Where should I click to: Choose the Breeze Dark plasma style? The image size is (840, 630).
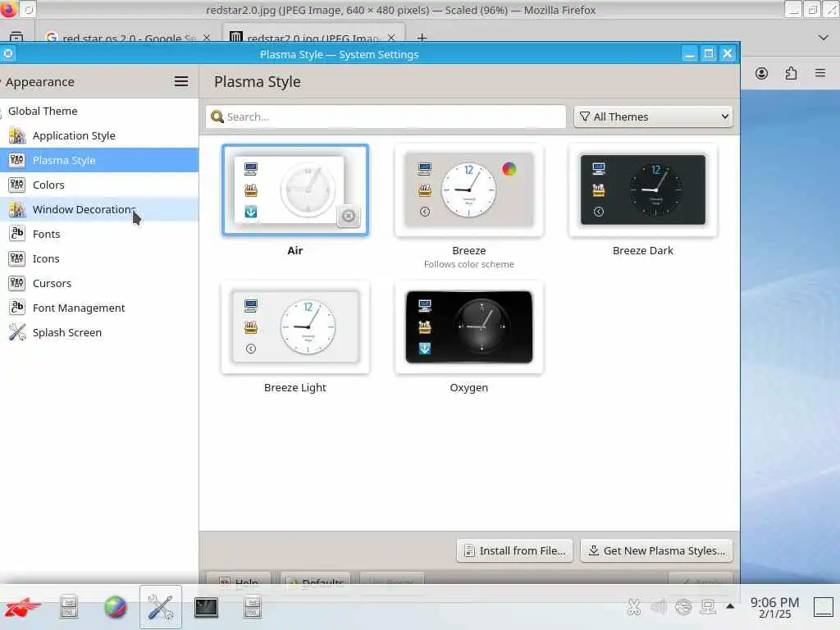point(643,189)
